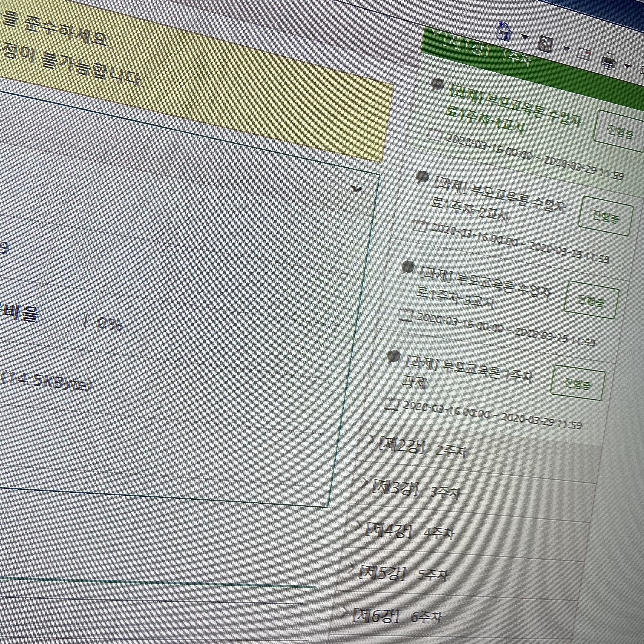644x644 pixels.
Task: Click the calendar icon under 1주차 과제
Action: coord(391,403)
